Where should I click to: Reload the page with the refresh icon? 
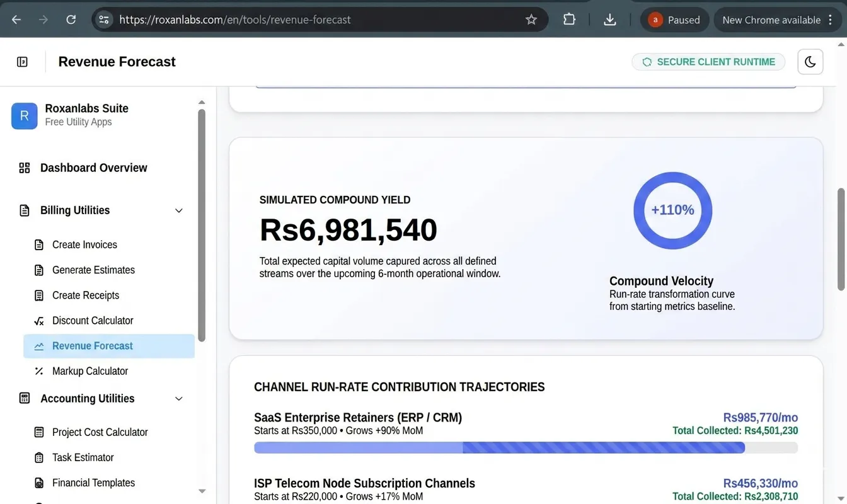[x=71, y=20]
